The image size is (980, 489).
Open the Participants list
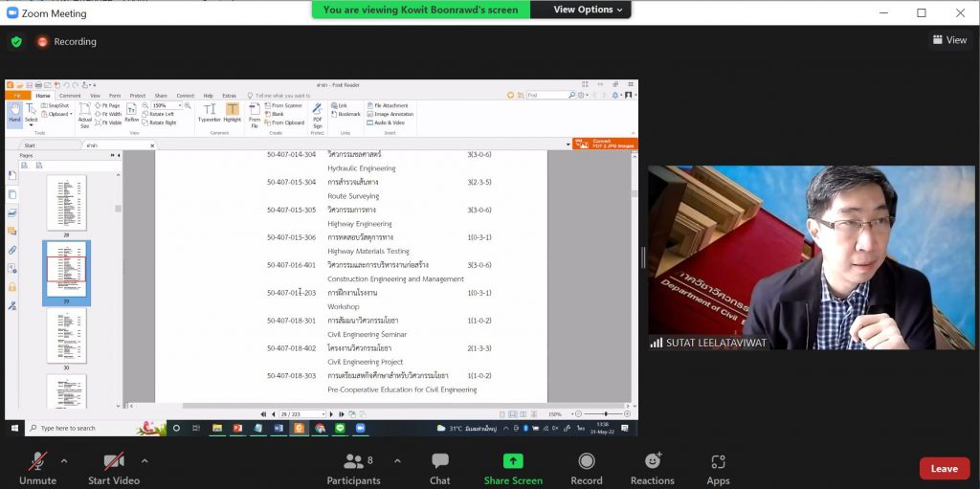pos(353,461)
